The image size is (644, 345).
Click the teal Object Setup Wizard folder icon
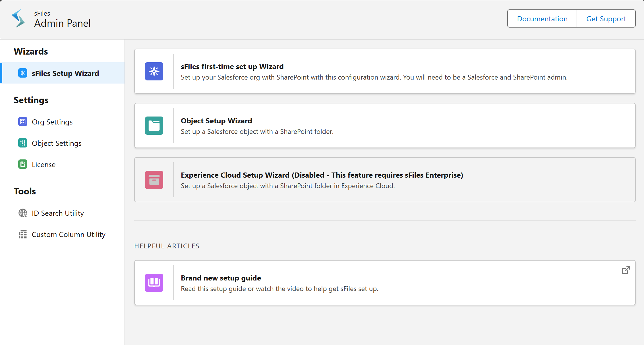point(154,126)
